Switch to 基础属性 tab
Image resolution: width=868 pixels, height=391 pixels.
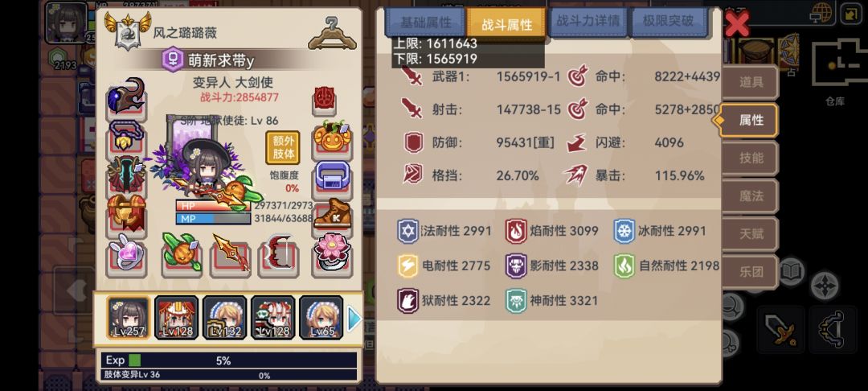(x=426, y=23)
